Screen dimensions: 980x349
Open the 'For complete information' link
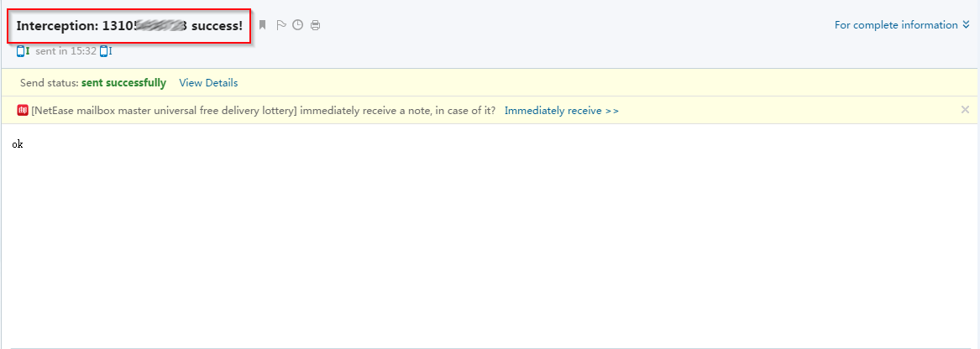click(x=895, y=25)
